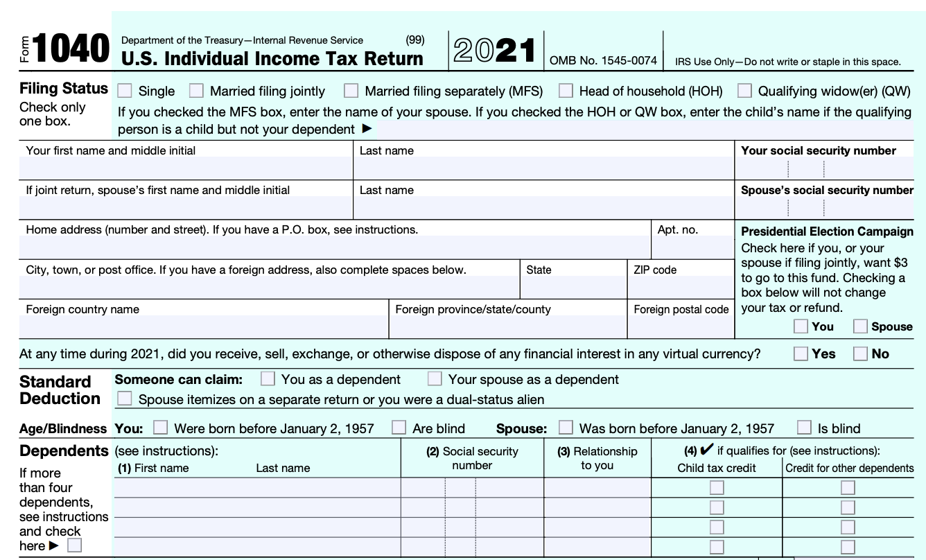Select Qualifying widow(er) (QW) status
This screenshot has height=560, width=926.
tap(745, 90)
